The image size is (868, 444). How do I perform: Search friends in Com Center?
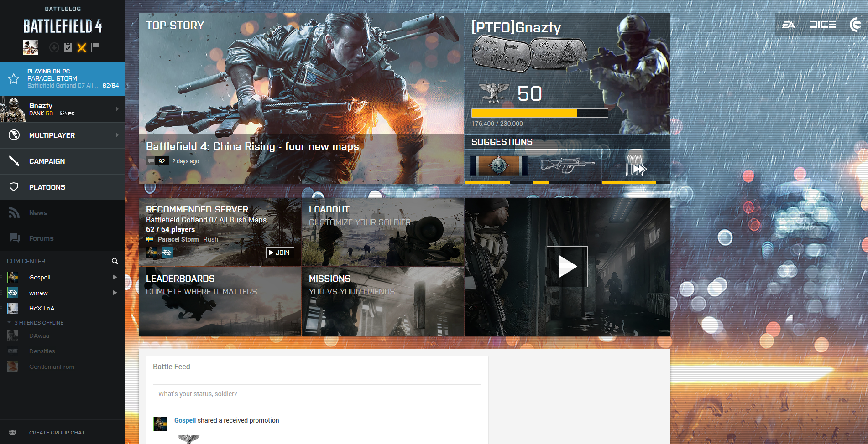click(115, 261)
